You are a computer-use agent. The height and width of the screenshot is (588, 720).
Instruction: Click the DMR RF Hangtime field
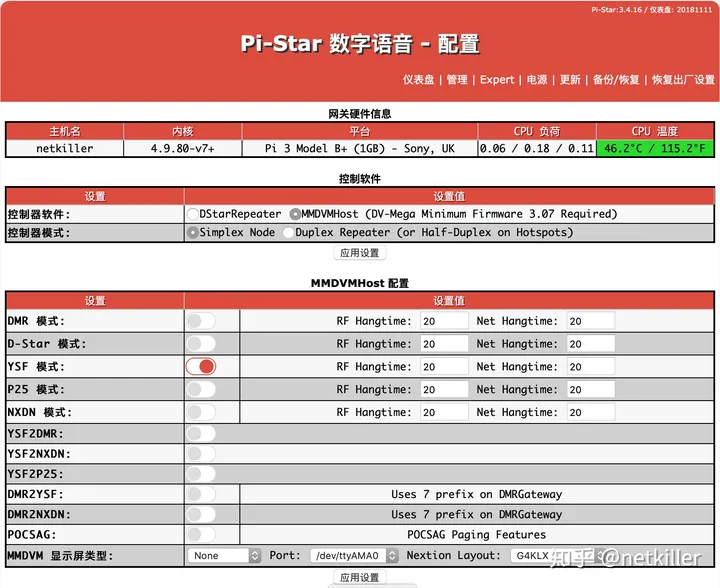pos(443,321)
